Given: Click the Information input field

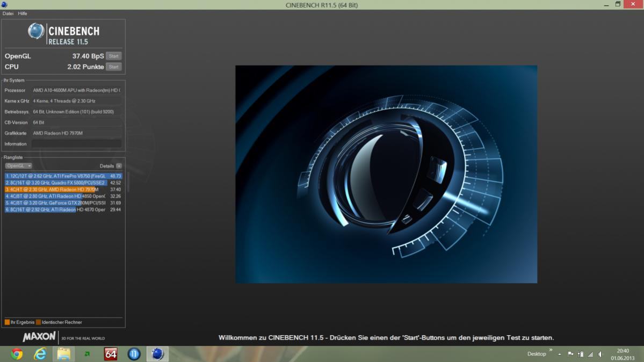Looking at the screenshot, I should (76, 144).
